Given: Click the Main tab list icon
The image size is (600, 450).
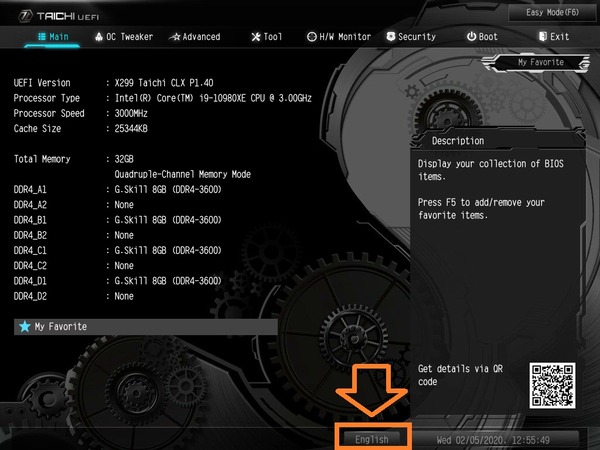Looking at the screenshot, I should point(42,37).
